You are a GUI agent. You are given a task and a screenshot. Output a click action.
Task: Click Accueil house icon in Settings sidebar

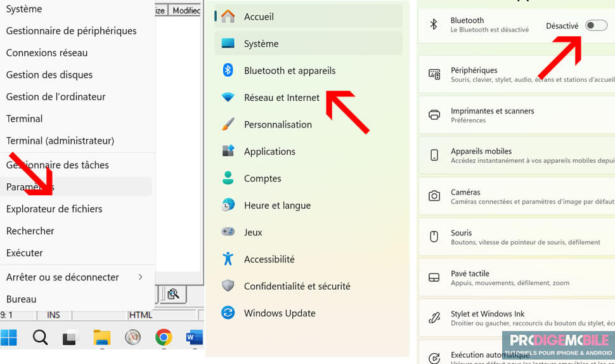pos(228,16)
